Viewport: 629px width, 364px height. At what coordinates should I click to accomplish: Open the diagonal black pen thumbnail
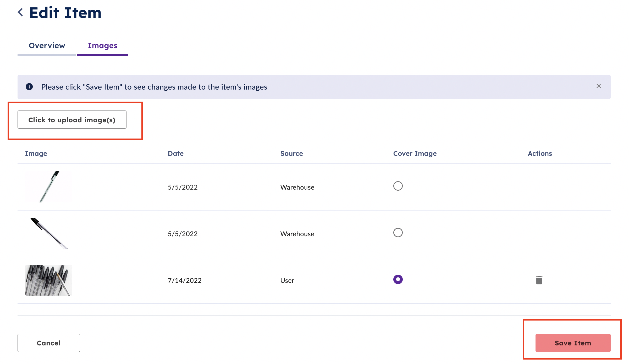(49, 233)
